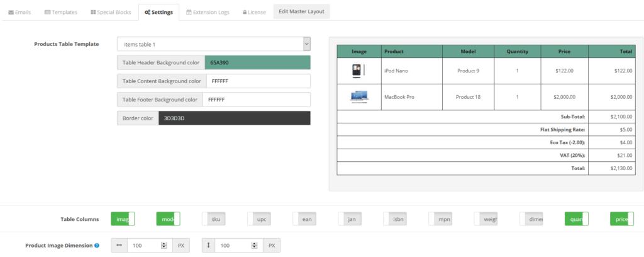The width and height of the screenshot is (644, 257).
Task: Click the 'VAT (20%):' row label
Action: point(572,156)
